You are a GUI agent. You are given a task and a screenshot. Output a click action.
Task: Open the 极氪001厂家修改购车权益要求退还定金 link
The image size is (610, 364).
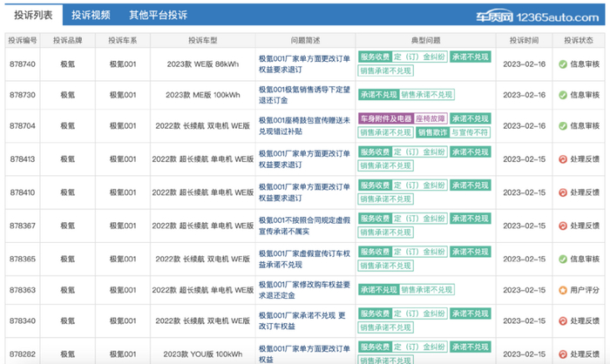305,290
